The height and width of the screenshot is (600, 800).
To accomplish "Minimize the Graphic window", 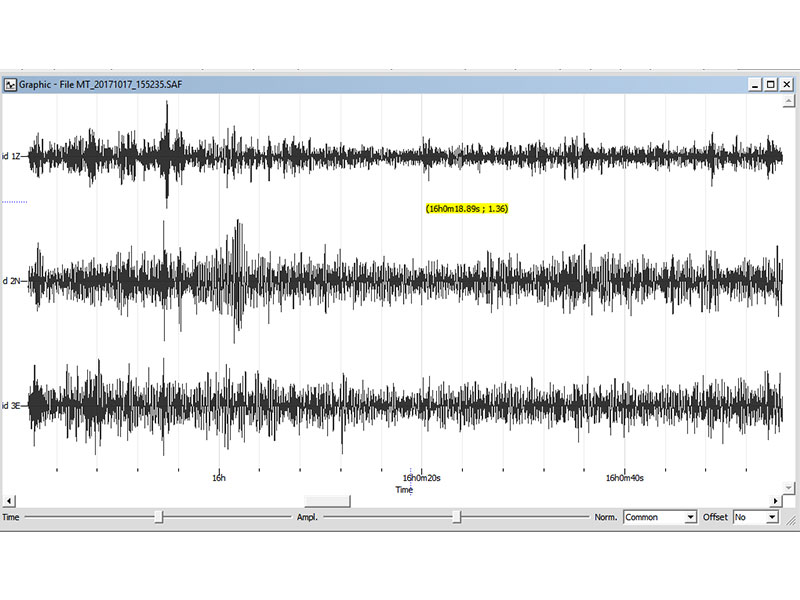I will [756, 85].
